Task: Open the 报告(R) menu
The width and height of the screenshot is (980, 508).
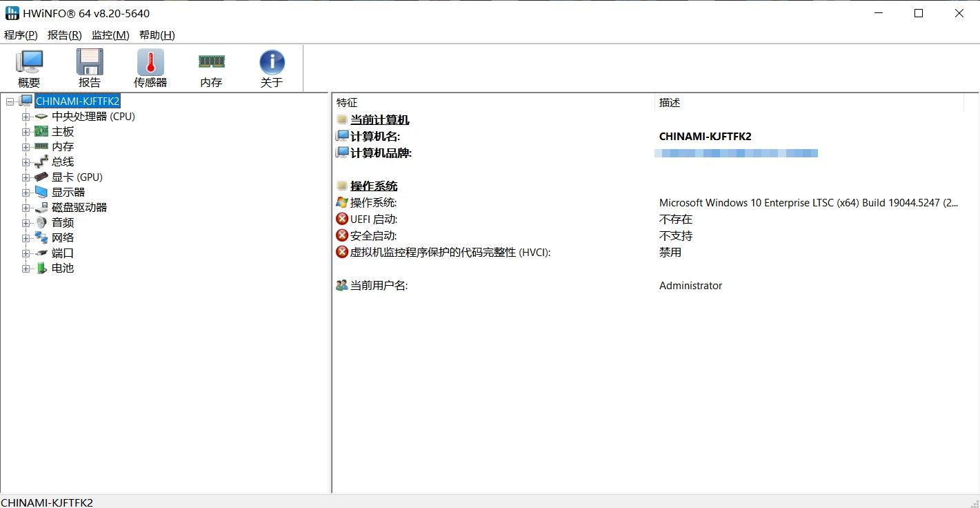Action: pos(65,35)
